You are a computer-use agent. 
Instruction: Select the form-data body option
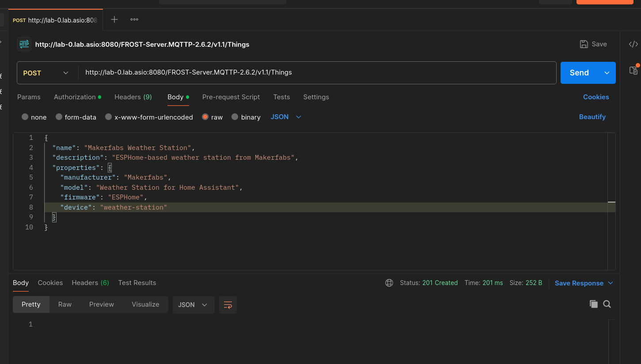coord(76,117)
